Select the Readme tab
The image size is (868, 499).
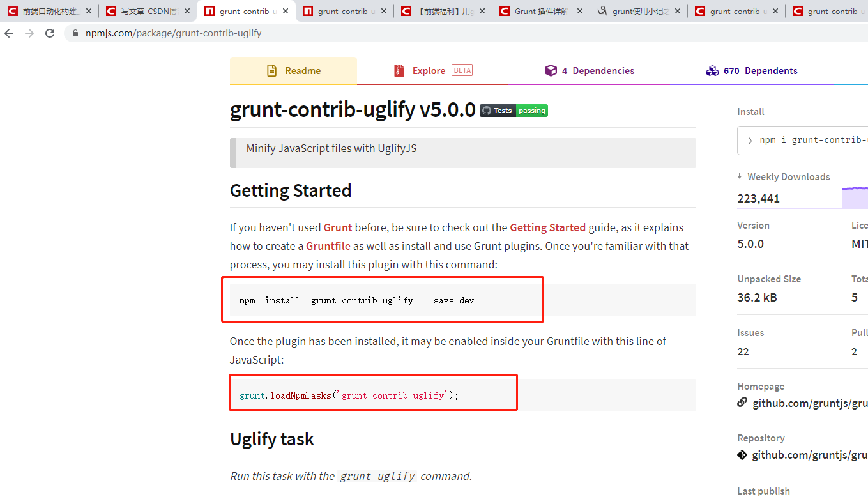coord(293,71)
